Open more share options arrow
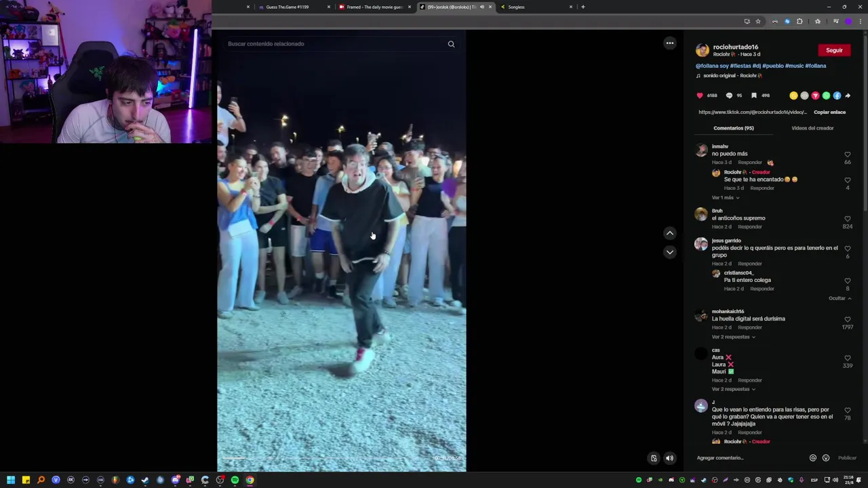 tap(848, 96)
